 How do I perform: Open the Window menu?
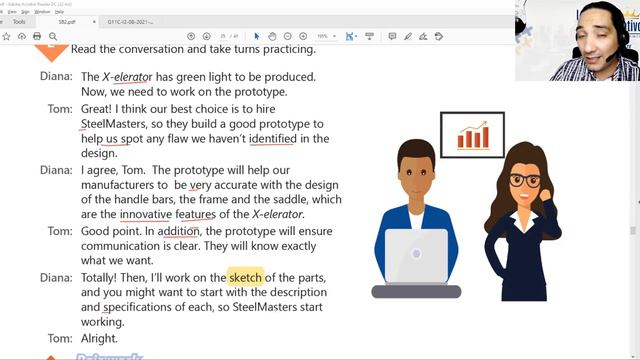pyautogui.click(x=42, y=12)
